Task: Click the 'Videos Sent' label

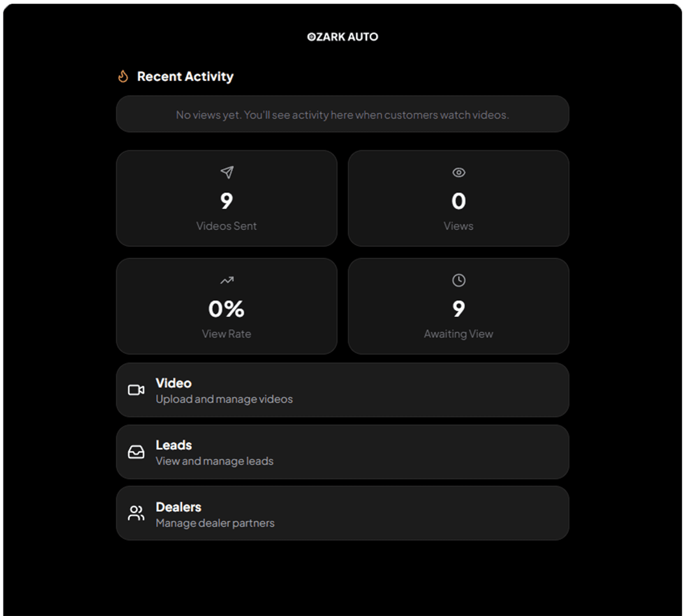Action: 227,226
